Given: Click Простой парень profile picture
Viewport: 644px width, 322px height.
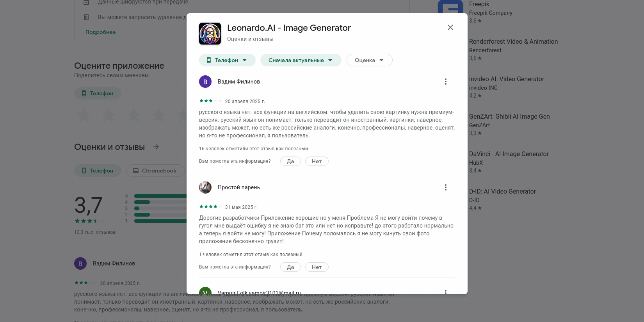Looking at the screenshot, I should pyautogui.click(x=205, y=187).
